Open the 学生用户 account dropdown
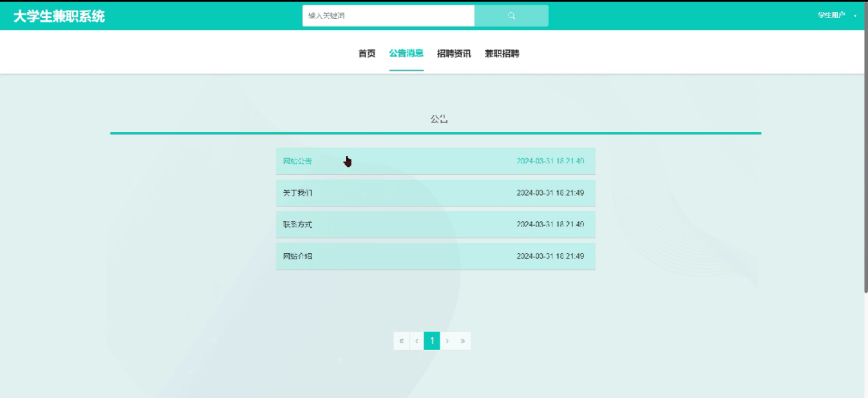 pos(837,15)
